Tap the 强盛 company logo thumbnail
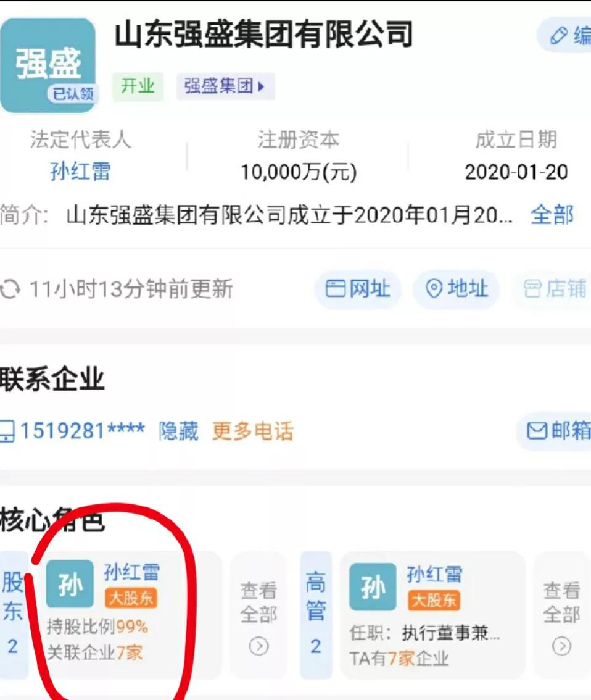Viewport: 591px width, 700px height. click(48, 65)
